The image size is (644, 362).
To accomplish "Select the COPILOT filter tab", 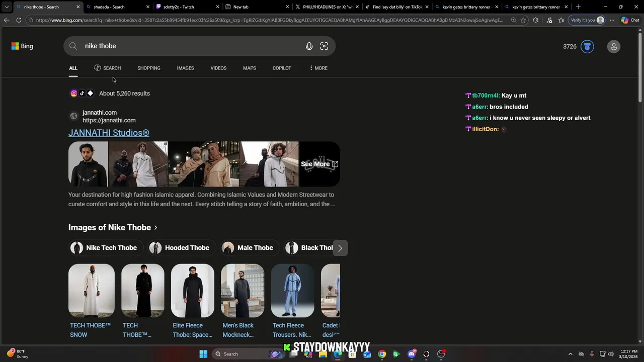I will point(282,68).
